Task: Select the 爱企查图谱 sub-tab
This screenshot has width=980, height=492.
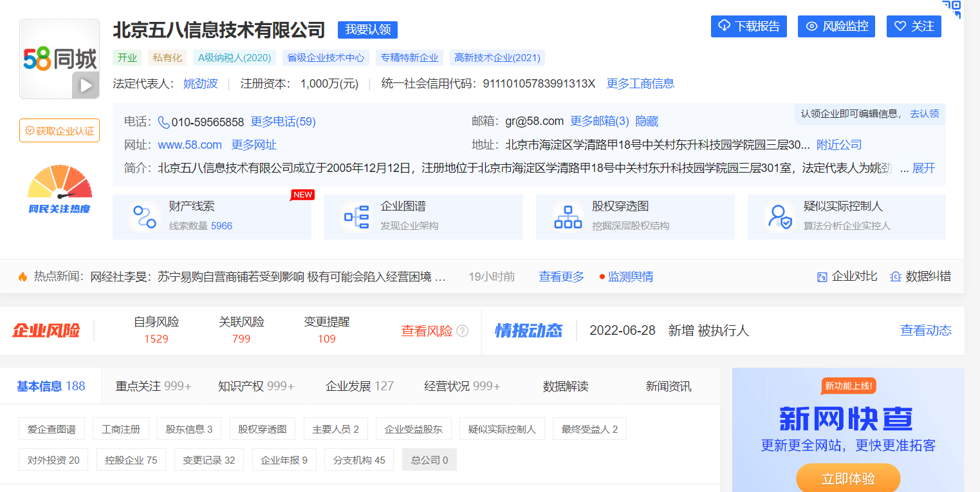Action: pos(51,429)
